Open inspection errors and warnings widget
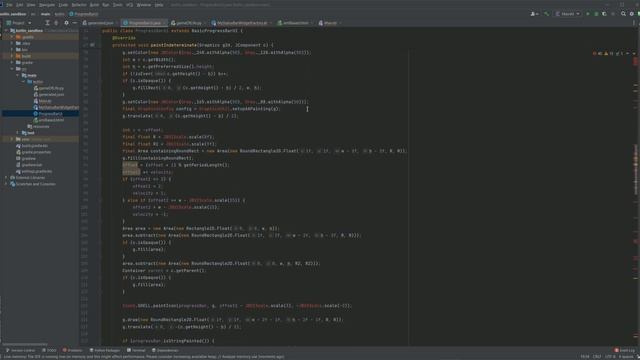Screen dimensions: 640x360 pyautogui.click(x=608, y=53)
